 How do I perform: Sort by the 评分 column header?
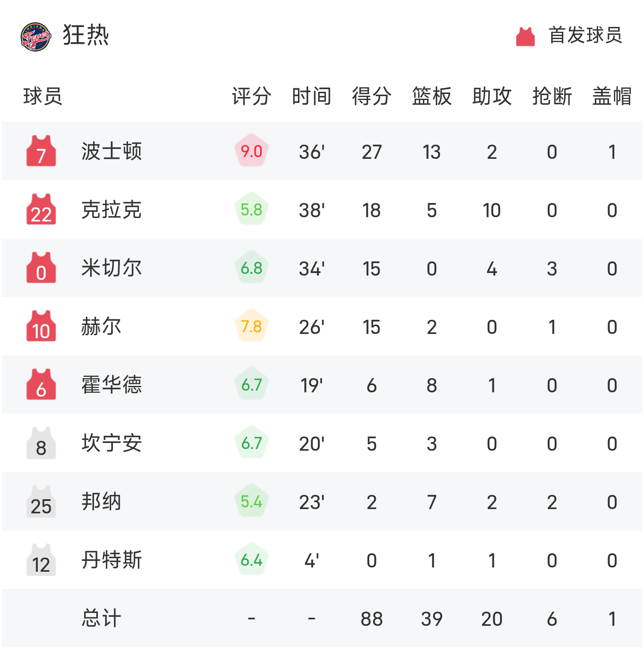(252, 96)
